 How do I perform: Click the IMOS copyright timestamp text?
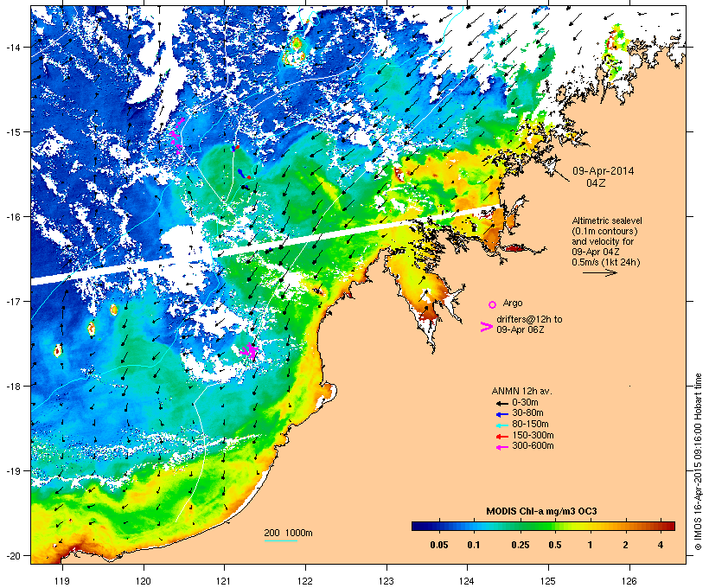pyautogui.click(x=699, y=462)
